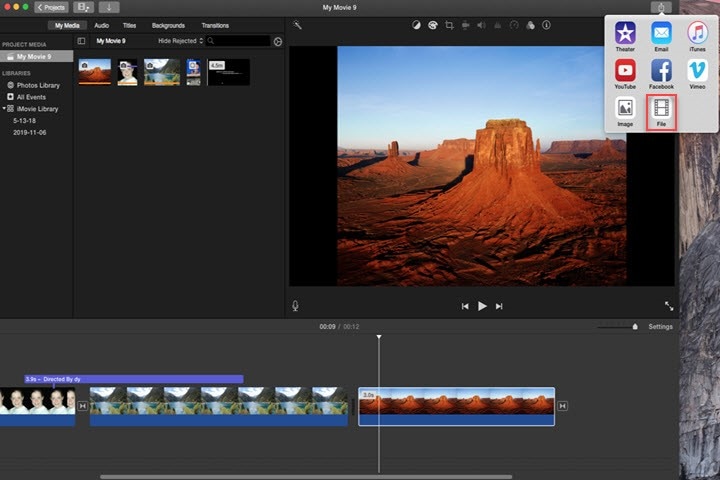Screen dimensions: 720x480
Task: Collapse the iMovie Library tree
Action: coord(4,108)
